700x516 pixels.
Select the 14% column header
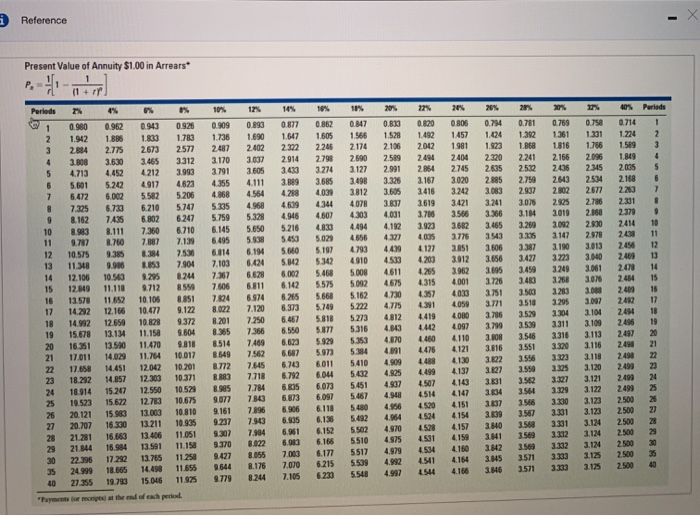[289, 109]
